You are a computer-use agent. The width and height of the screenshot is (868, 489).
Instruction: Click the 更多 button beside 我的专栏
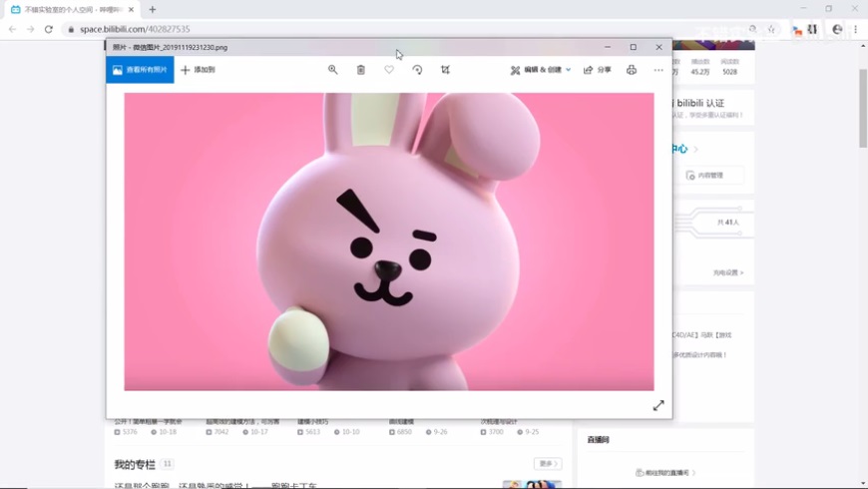click(x=548, y=463)
